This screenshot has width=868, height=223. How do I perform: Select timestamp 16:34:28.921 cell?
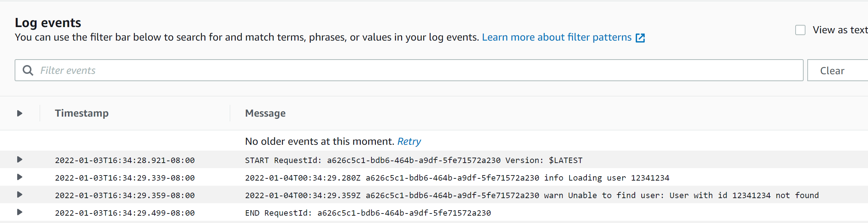point(125,160)
